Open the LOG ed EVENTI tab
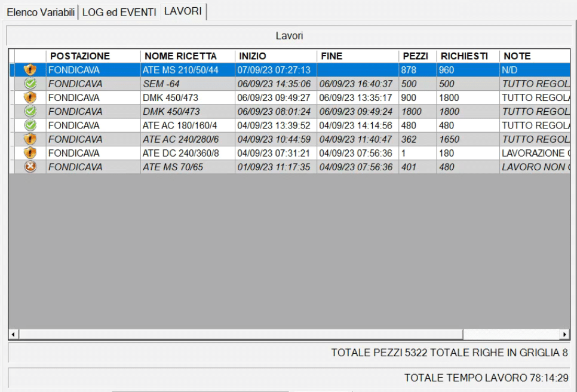 point(119,13)
